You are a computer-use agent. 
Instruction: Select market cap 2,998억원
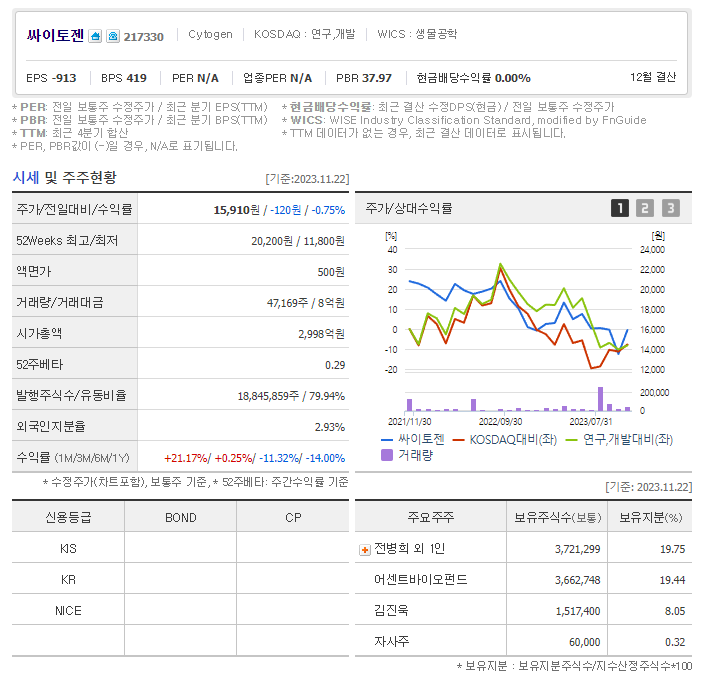point(321,334)
